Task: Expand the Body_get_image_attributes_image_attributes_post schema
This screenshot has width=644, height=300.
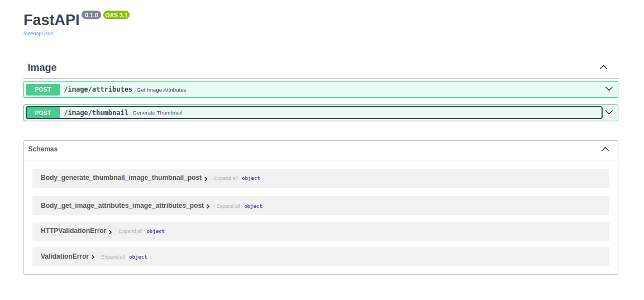Action: pyautogui.click(x=122, y=206)
